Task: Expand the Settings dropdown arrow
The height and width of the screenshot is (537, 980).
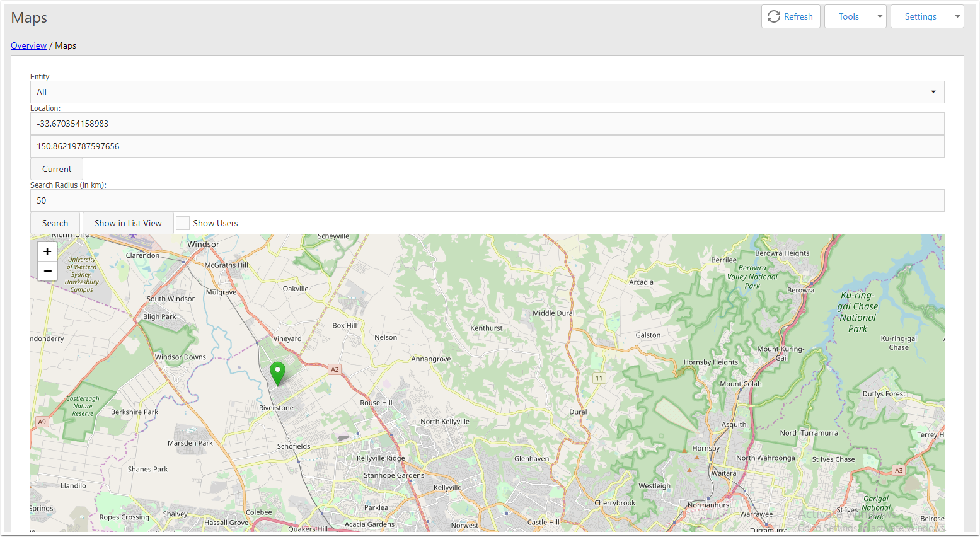Action: (957, 16)
